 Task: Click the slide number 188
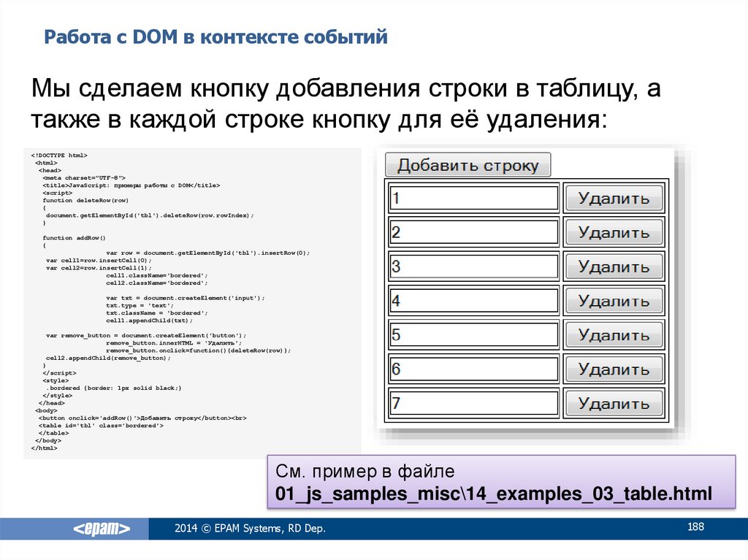695,526
